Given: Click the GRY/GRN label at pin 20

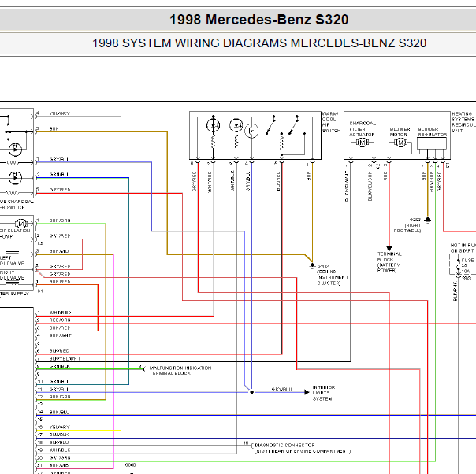Looking at the screenshot, I should (60, 457).
